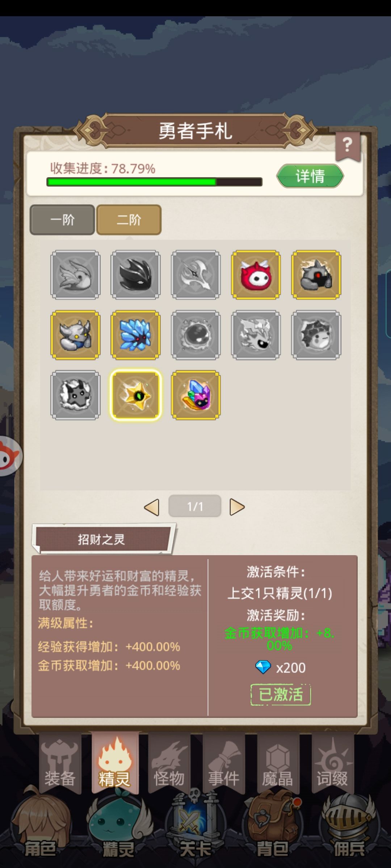Open the 魔晶 crystal handbook tab
This screenshot has height=868, width=391.
278,764
